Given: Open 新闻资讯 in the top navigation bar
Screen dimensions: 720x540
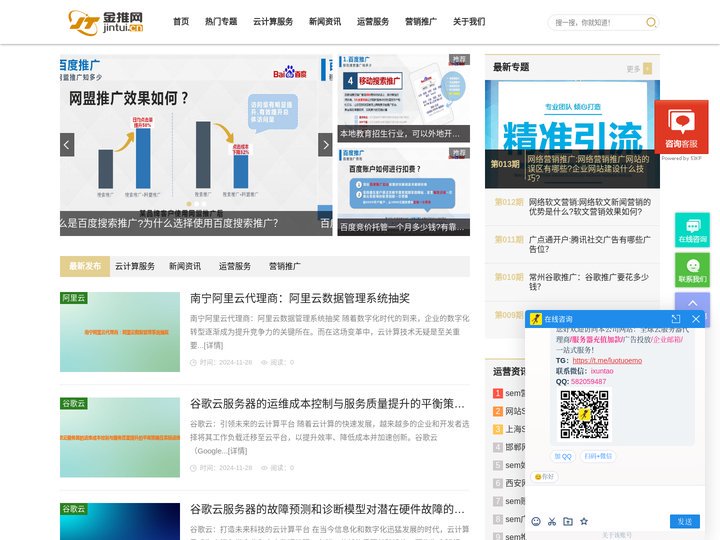Looking at the screenshot, I should 325,22.
